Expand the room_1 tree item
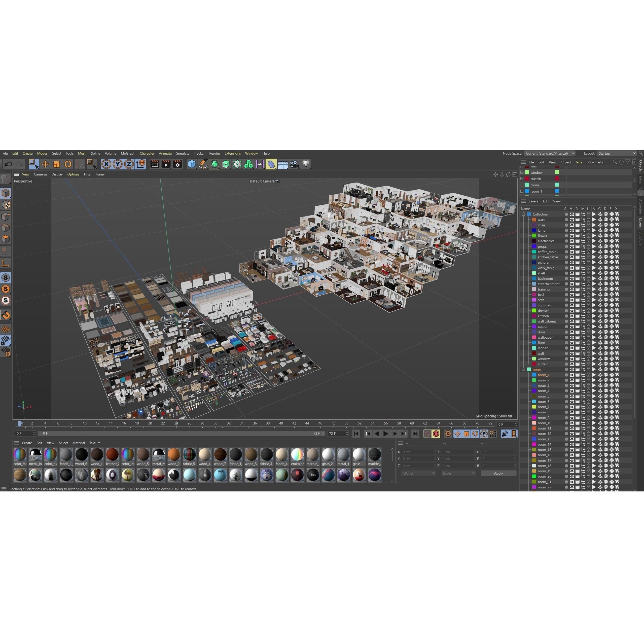Screen dimensions: 644x644 coord(522,191)
